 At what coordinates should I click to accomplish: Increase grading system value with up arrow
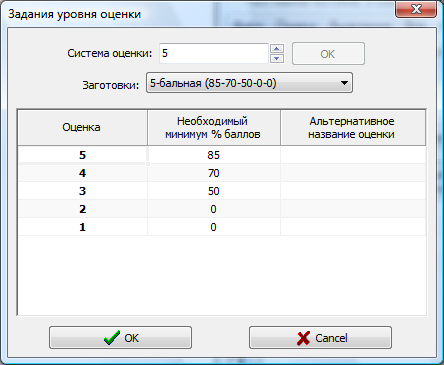pyautogui.click(x=277, y=49)
